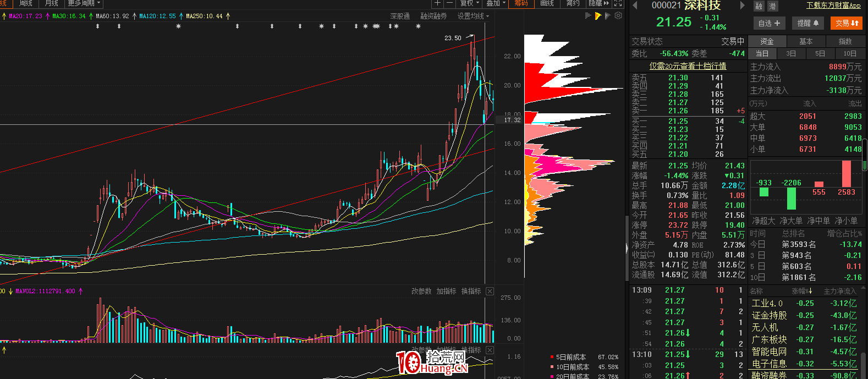
Task: Click 加指标 in volume indicator panel
Action: pyautogui.click(x=446, y=291)
